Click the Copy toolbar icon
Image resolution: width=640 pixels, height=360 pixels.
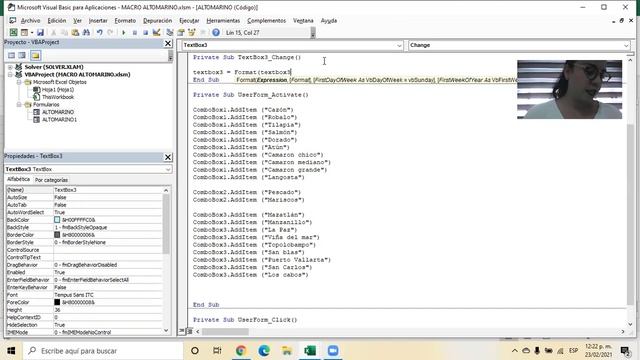[64, 32]
